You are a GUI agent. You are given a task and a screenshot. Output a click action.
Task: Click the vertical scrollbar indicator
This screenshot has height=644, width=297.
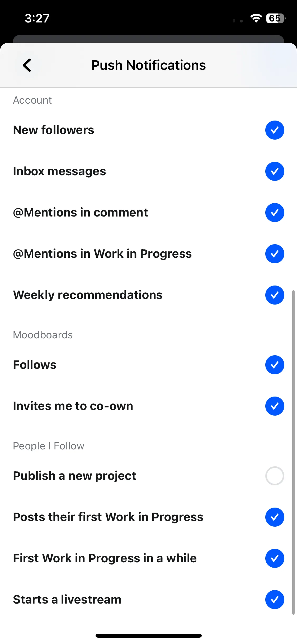click(x=293, y=452)
